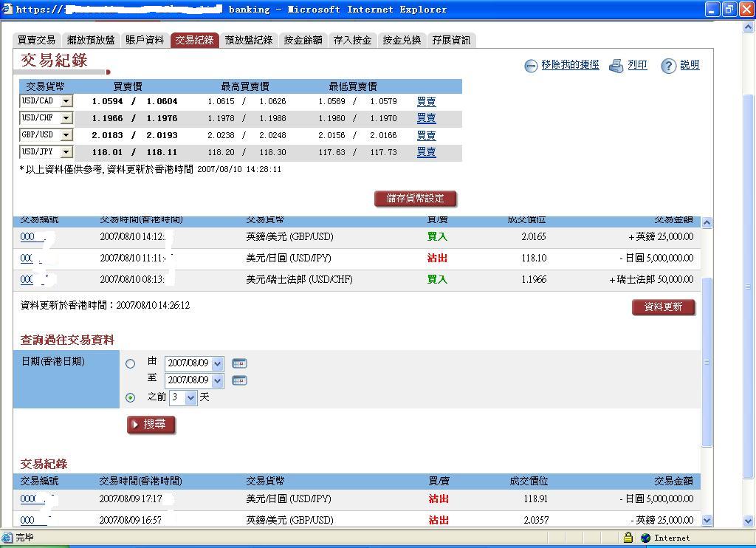Viewport: 756px width, 548px height.
Task: Open the 賬戶資料 tab
Action: 145,40
